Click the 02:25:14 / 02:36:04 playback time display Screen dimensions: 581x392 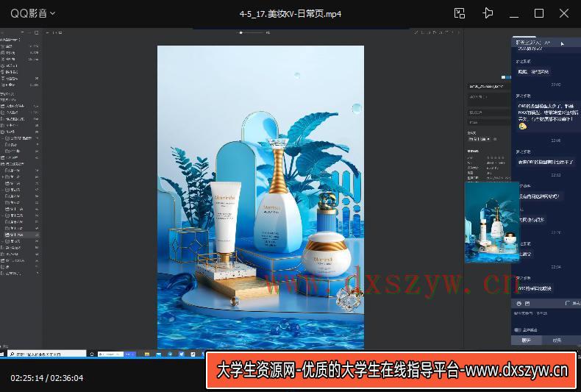tap(46, 378)
